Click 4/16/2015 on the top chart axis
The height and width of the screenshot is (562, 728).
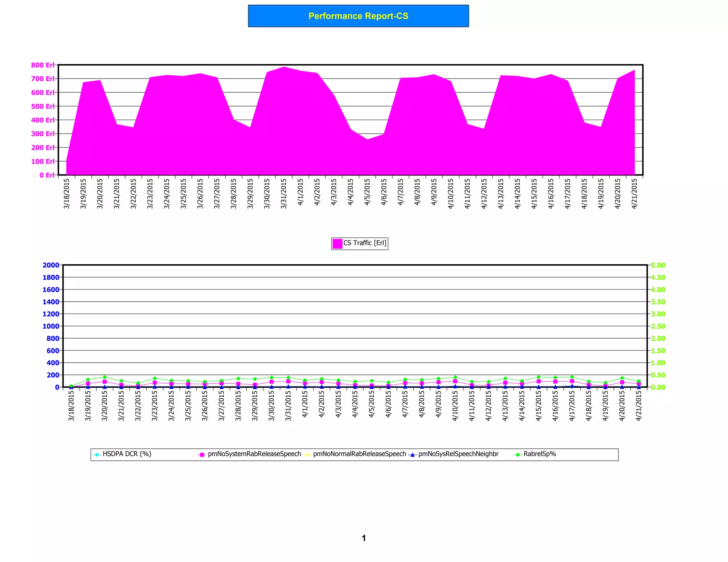pyautogui.click(x=551, y=194)
